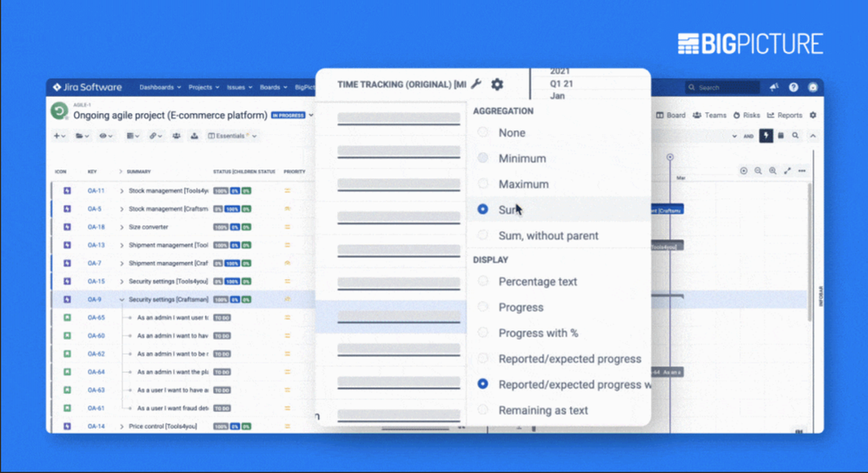
Task: Open issue key link OA-60
Action: pos(96,336)
